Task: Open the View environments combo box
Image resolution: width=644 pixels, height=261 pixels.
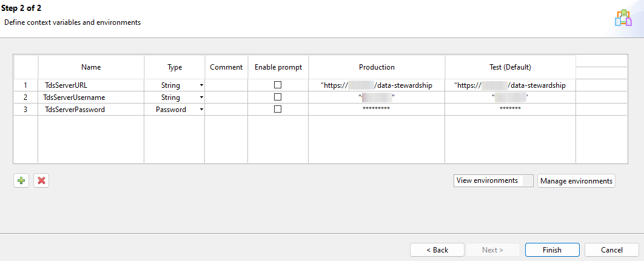Action: pyautogui.click(x=493, y=180)
